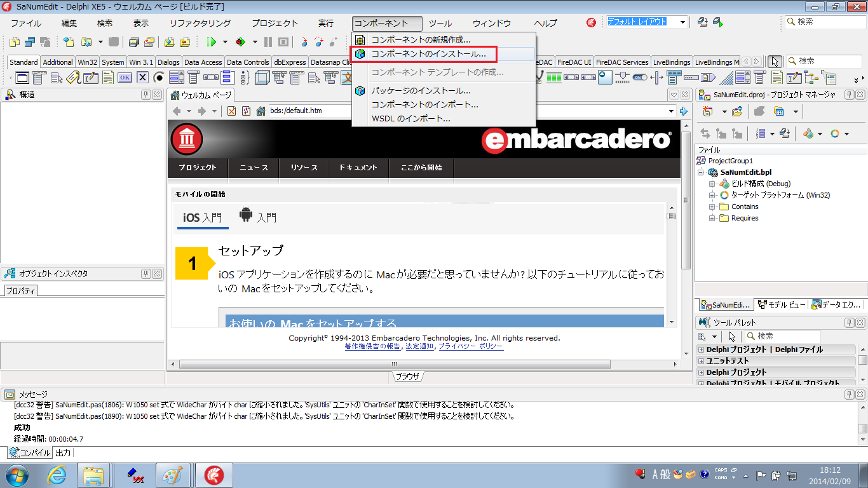Choose コンポーネントのインストール... menu item
868x488 pixels.
coord(444,54)
